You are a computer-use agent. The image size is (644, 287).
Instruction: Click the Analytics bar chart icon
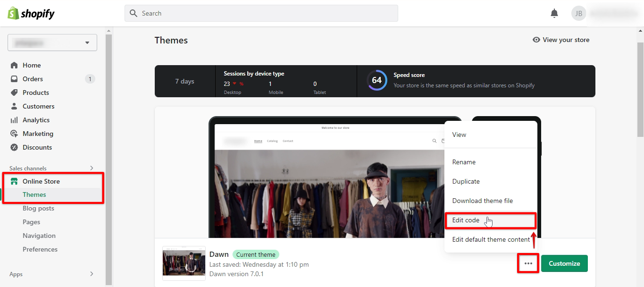pos(14,120)
